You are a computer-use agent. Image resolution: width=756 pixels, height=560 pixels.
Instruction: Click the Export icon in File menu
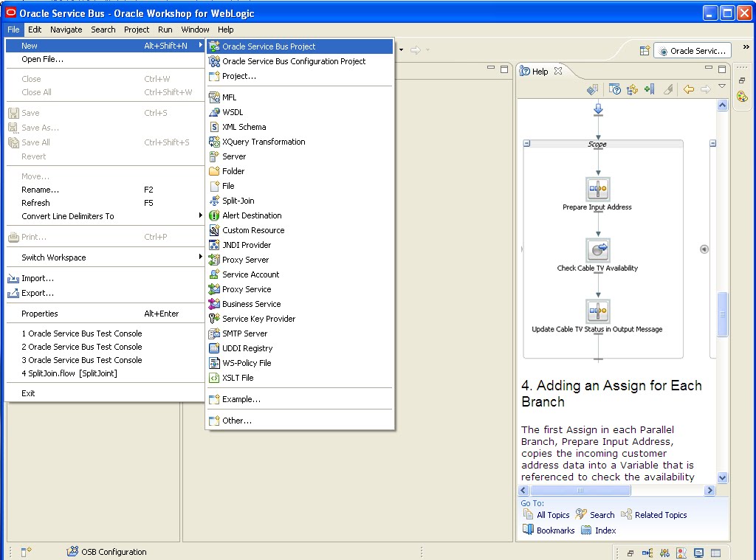tap(13, 293)
